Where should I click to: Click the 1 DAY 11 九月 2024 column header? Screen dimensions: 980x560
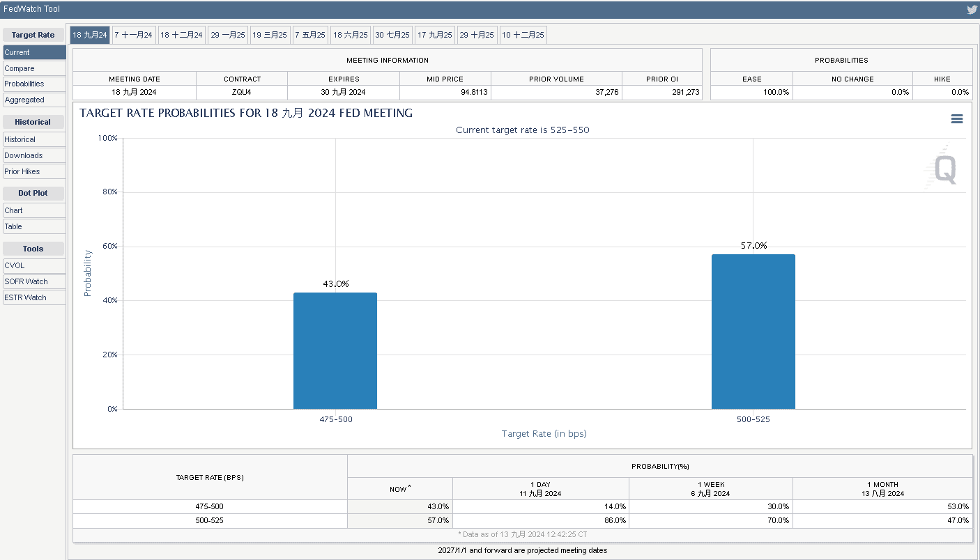click(541, 488)
